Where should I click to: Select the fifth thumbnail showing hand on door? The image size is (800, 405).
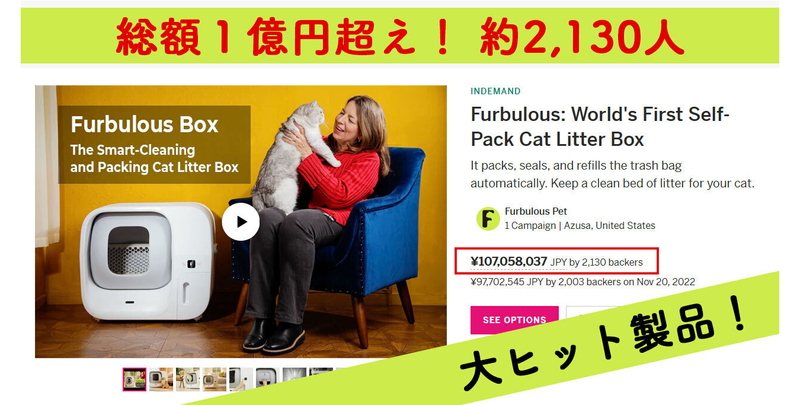(241, 379)
